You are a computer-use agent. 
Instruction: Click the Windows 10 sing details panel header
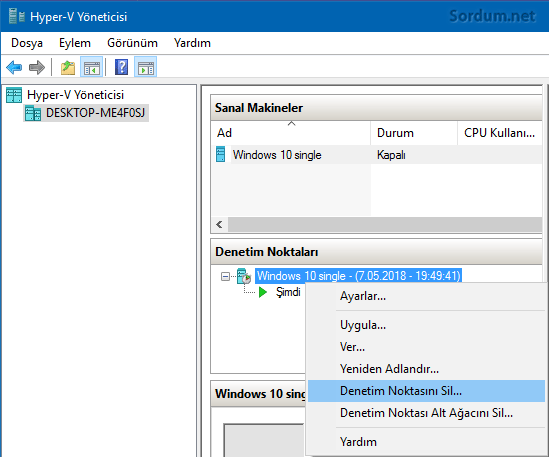259,394
